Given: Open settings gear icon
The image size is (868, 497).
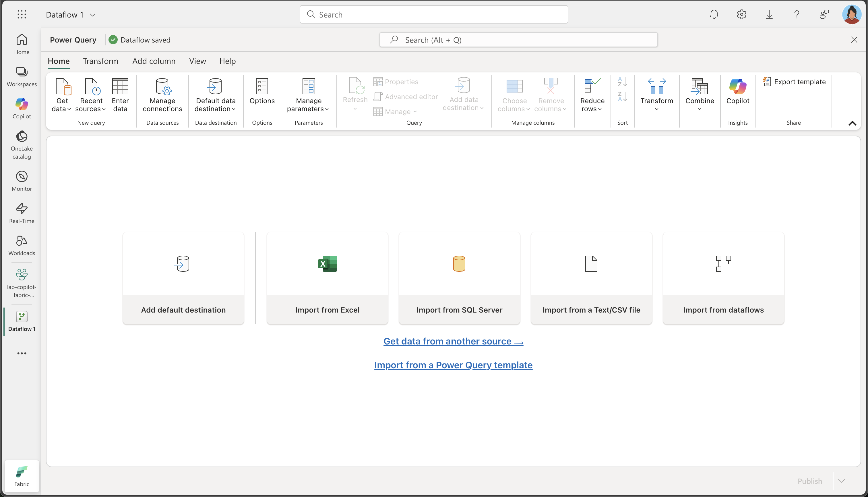Looking at the screenshot, I should [x=741, y=14].
